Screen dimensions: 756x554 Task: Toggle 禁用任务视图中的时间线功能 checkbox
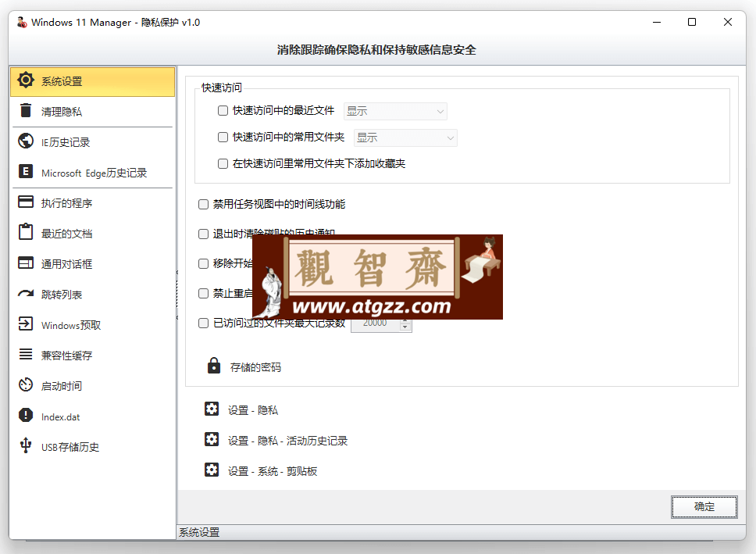click(204, 204)
